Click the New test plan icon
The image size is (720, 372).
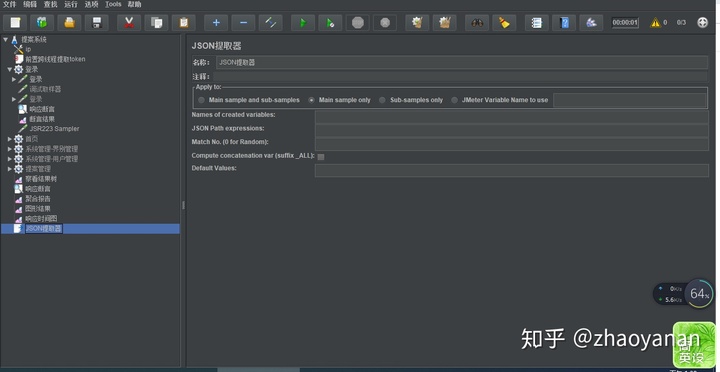click(15, 23)
